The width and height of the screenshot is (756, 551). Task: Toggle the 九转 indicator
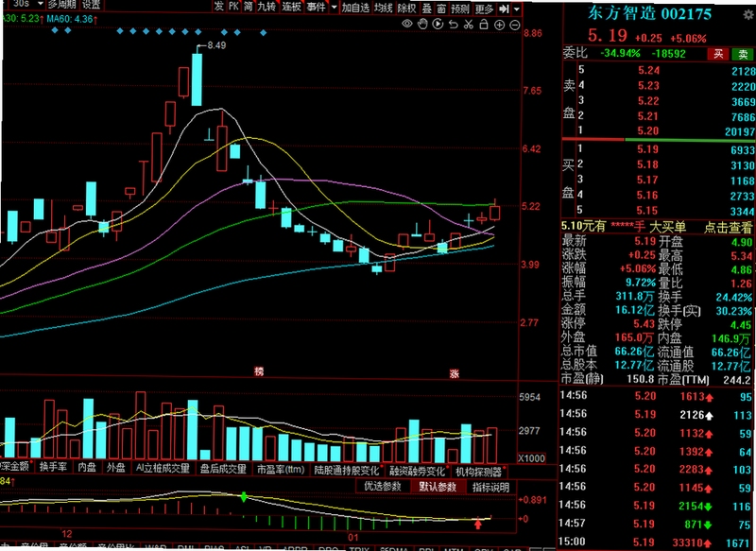point(266,7)
